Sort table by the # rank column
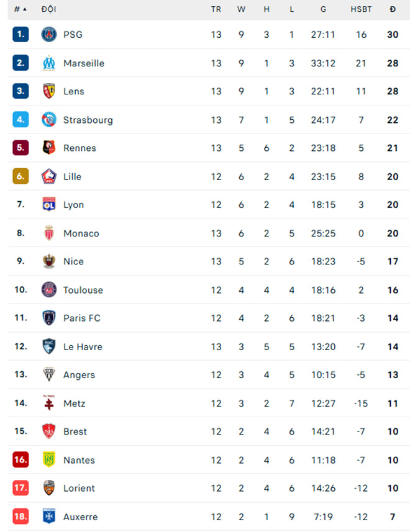This screenshot has height=532, width=410. [20, 9]
